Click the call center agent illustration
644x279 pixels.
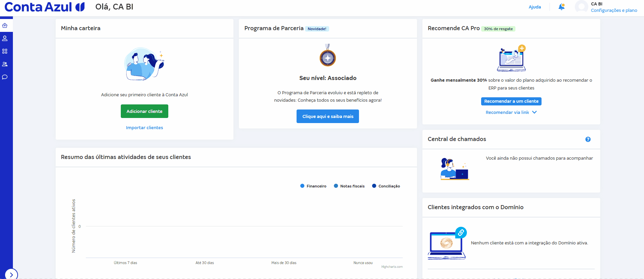tap(455, 169)
